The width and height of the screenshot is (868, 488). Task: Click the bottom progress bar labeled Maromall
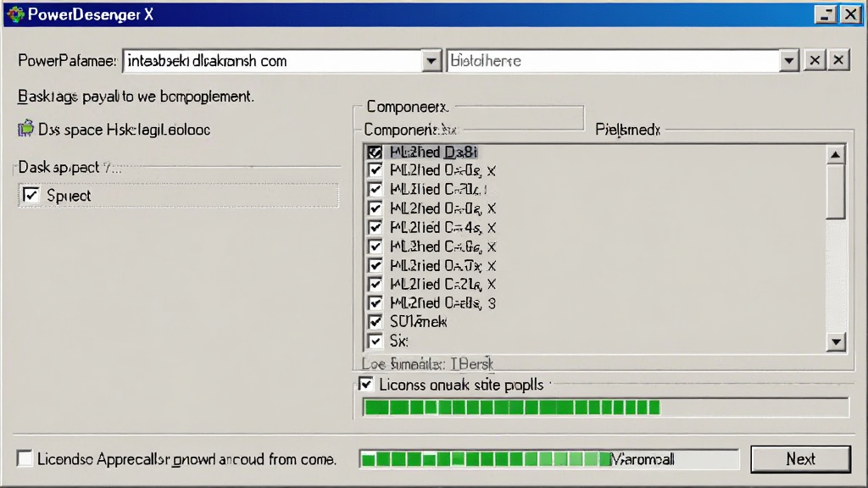click(548, 459)
